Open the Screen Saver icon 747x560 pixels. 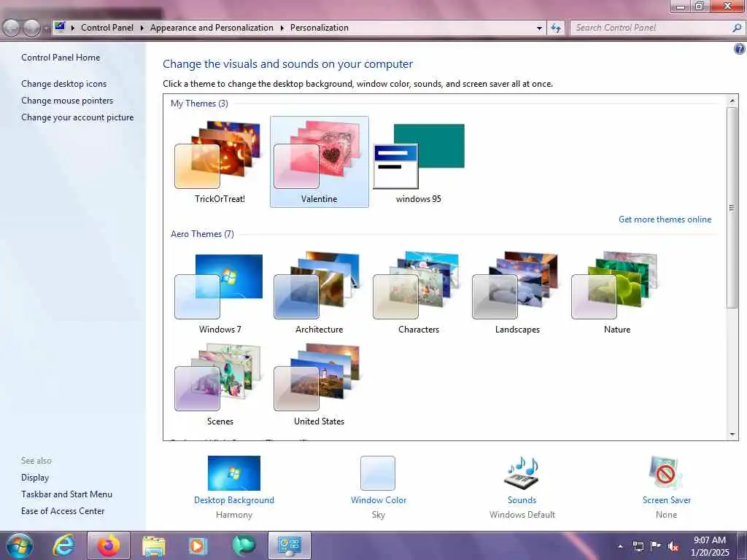(x=666, y=472)
